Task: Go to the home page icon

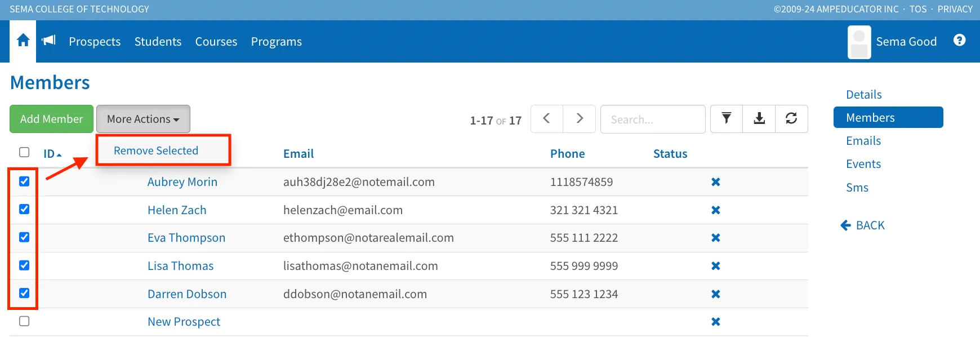Action: (23, 41)
